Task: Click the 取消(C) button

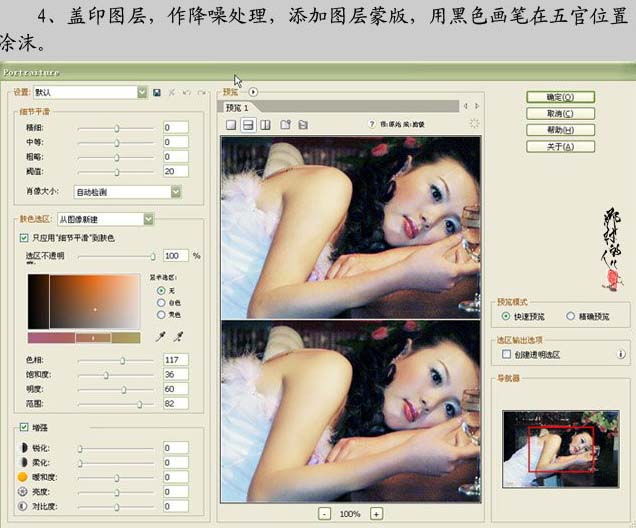Action: [560, 114]
